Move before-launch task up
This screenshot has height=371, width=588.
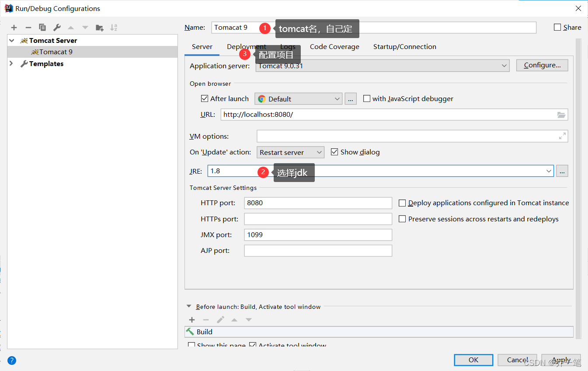(x=234, y=320)
